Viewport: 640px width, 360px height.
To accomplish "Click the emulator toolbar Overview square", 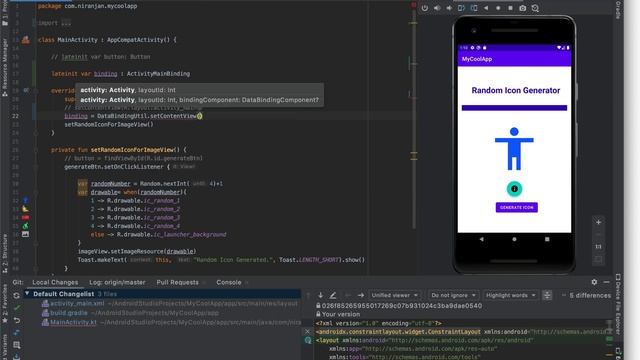I will tap(510, 8).
